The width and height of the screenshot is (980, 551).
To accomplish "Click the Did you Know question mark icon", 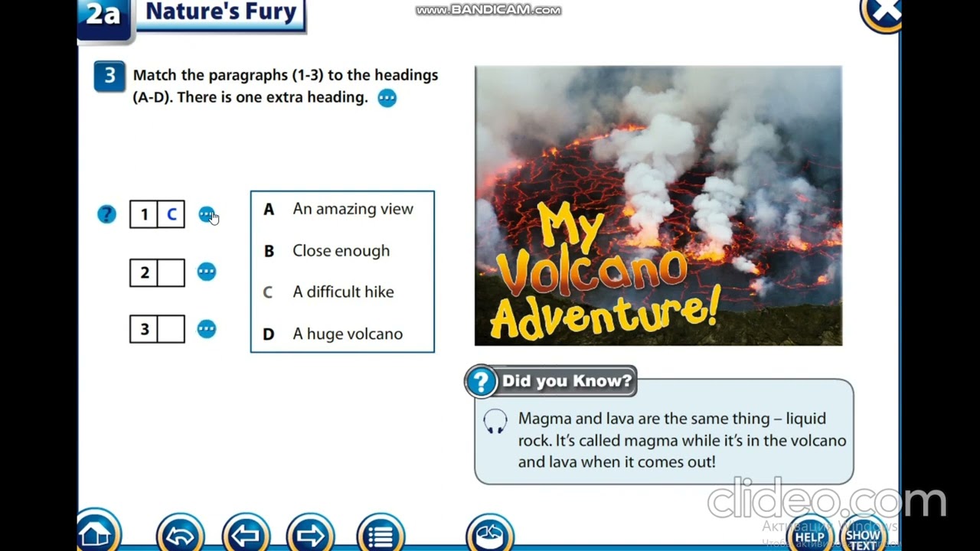I will [x=482, y=381].
